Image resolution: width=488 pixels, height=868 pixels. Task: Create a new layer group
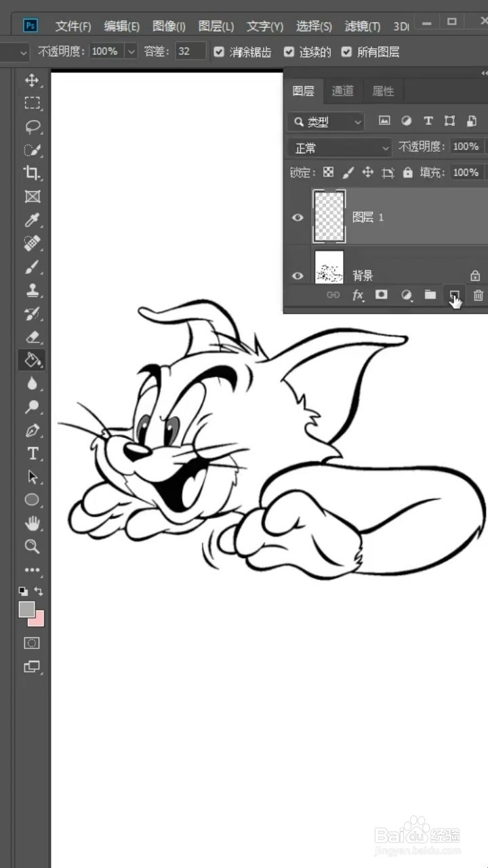click(x=430, y=295)
